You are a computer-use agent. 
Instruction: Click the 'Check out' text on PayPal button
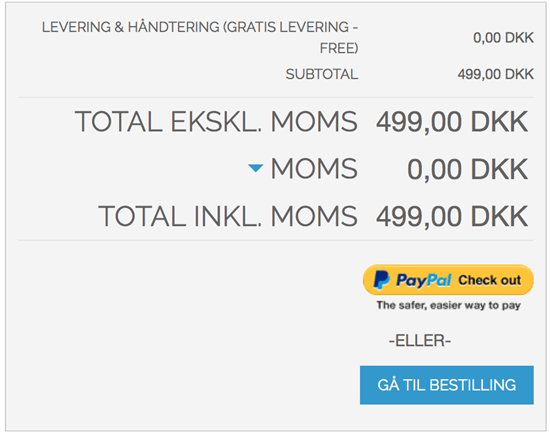[x=490, y=280]
